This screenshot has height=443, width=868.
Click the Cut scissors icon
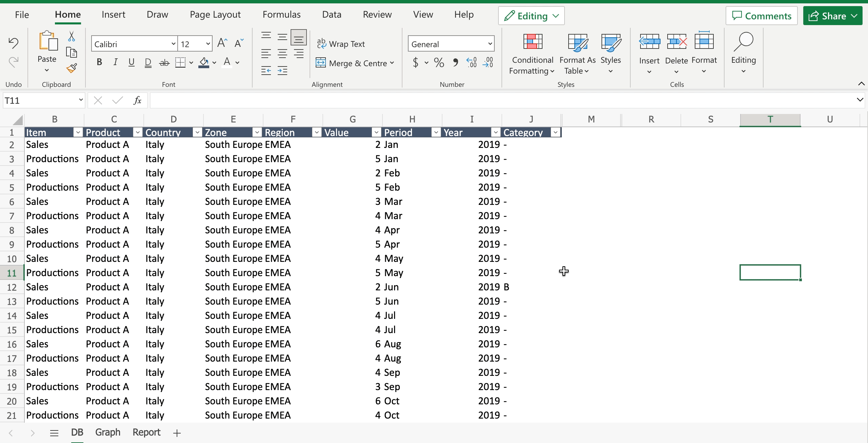pos(72,36)
